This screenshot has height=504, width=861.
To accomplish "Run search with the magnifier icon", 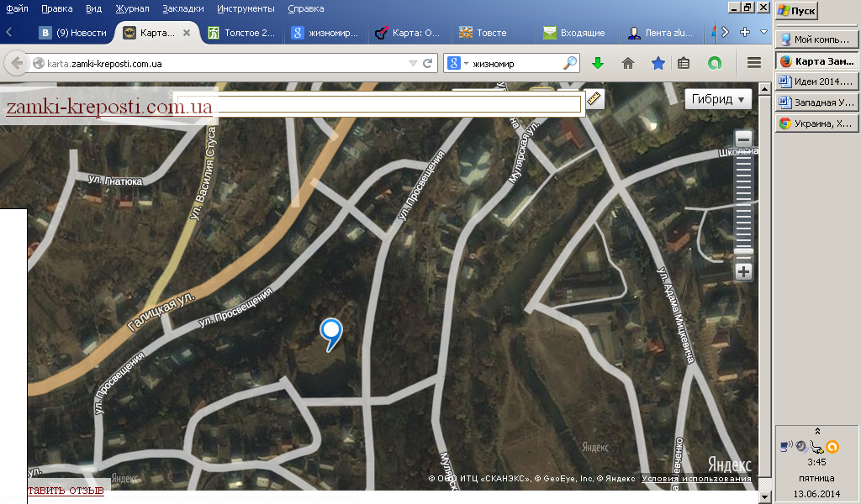I will [x=570, y=63].
